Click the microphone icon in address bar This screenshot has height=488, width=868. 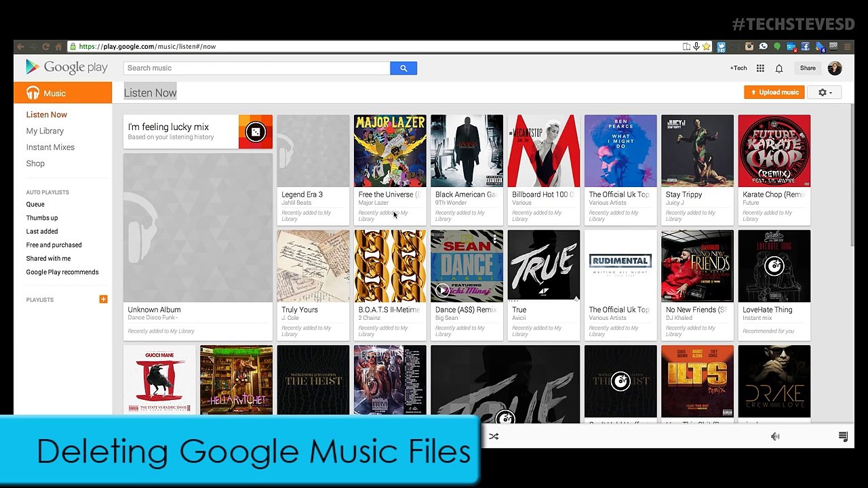coord(696,47)
